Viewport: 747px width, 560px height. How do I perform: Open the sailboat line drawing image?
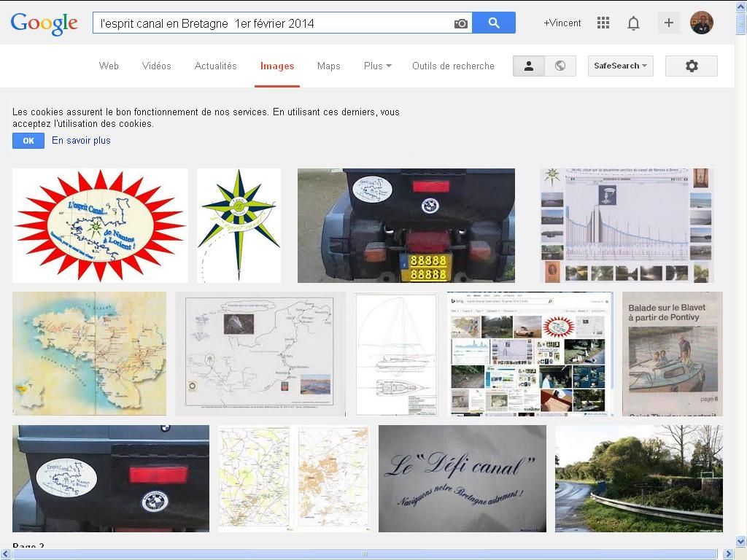coord(396,354)
